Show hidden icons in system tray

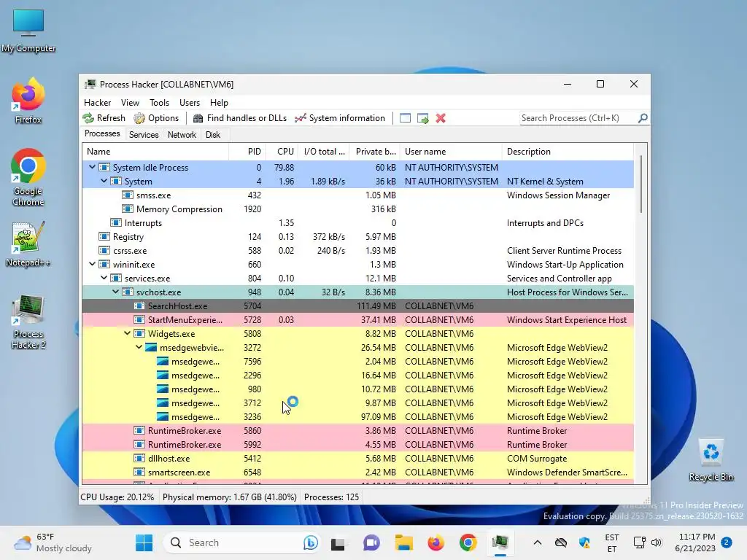pyautogui.click(x=538, y=542)
